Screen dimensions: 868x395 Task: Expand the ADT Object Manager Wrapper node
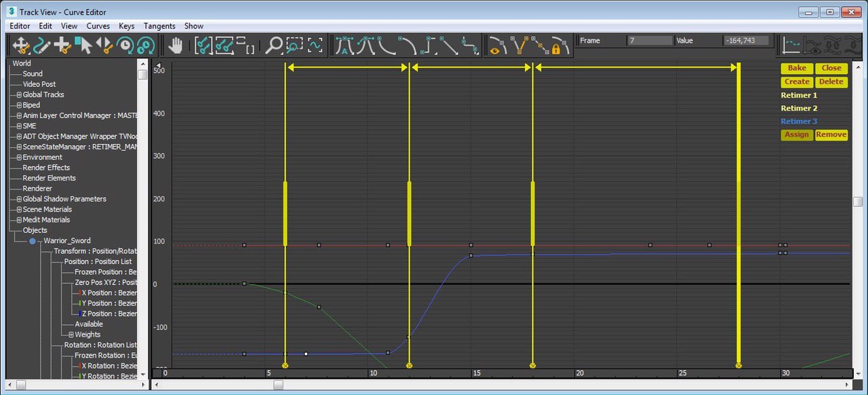19,136
